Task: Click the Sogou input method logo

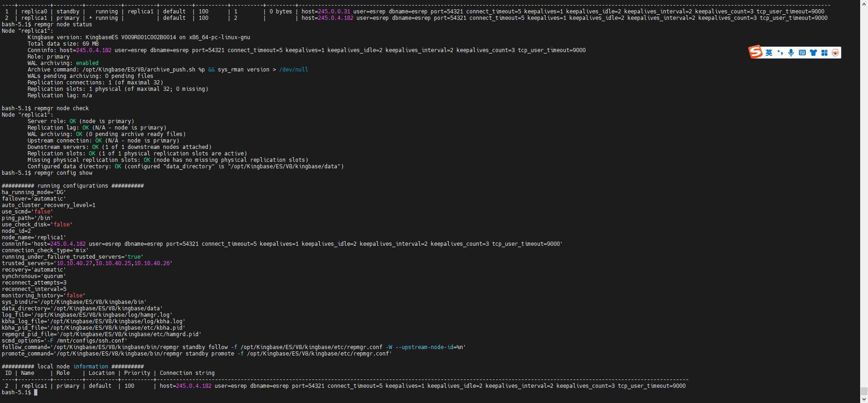Action: point(755,52)
